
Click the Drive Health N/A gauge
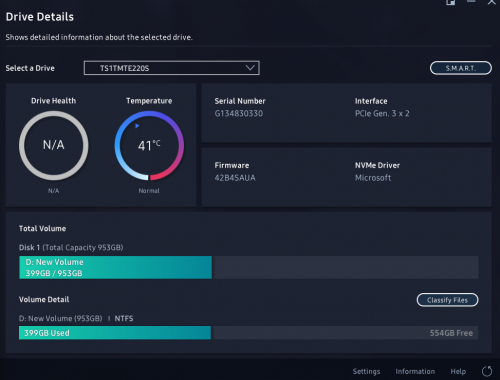tap(54, 146)
